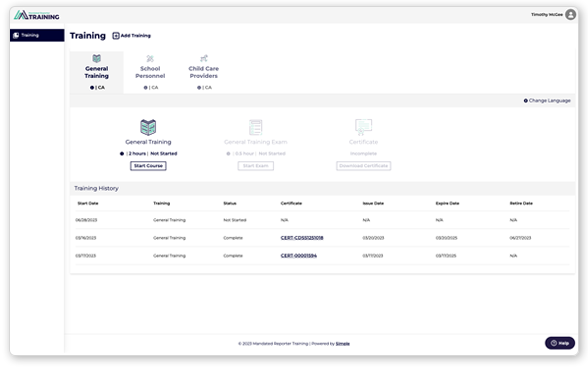Click Change Language
Image resolution: width=588 pixels, height=368 pixels.
547,101
